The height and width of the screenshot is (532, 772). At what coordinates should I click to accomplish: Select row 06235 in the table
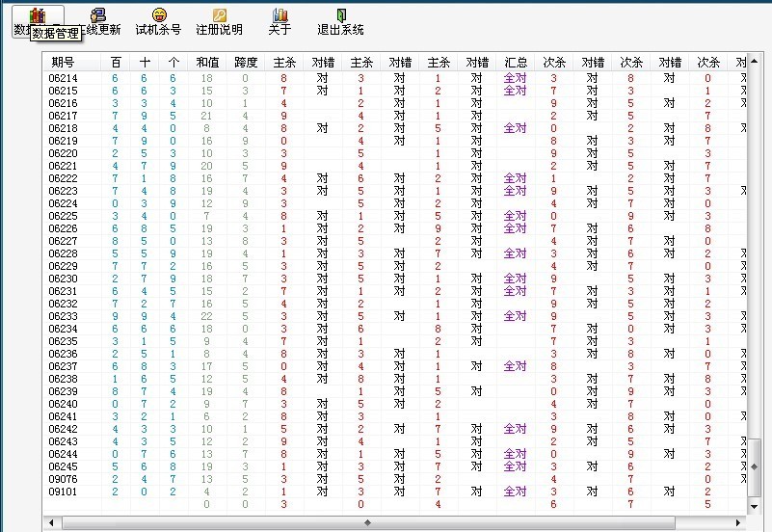point(395,341)
